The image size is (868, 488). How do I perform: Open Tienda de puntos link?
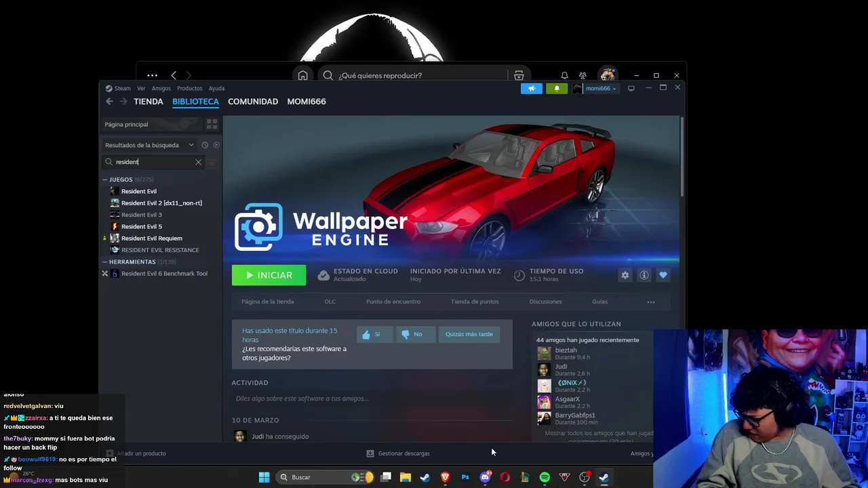click(475, 302)
